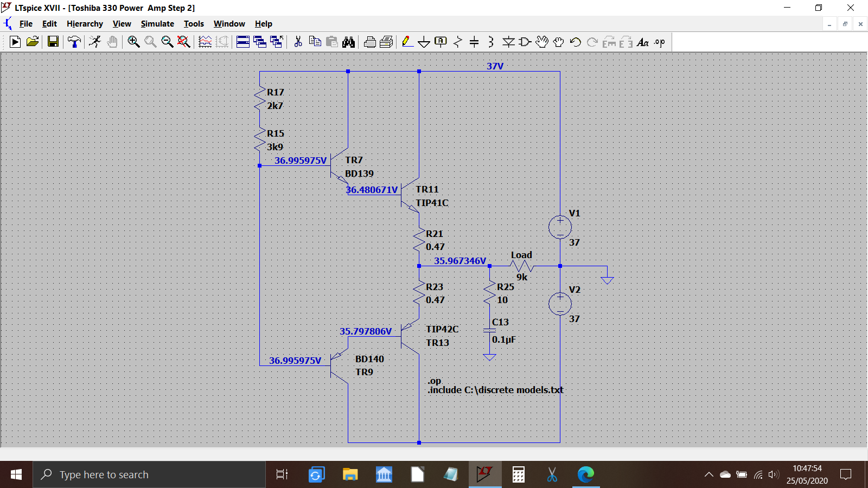This screenshot has width=868, height=488.
Task: Open the Window menu
Action: click(x=229, y=24)
